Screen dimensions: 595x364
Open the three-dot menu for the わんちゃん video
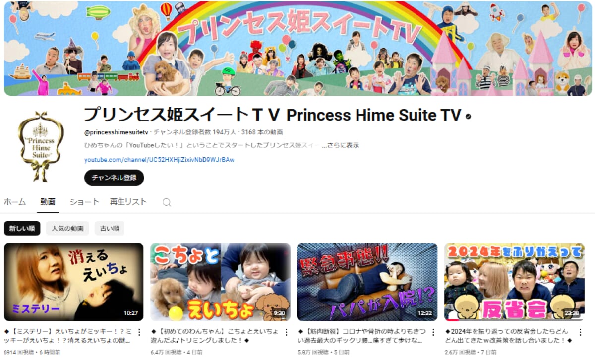click(286, 332)
